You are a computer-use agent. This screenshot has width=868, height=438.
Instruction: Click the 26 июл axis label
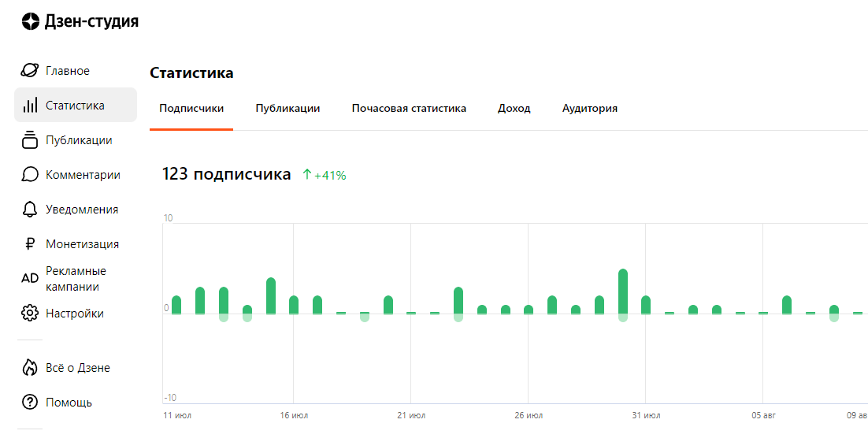529,415
